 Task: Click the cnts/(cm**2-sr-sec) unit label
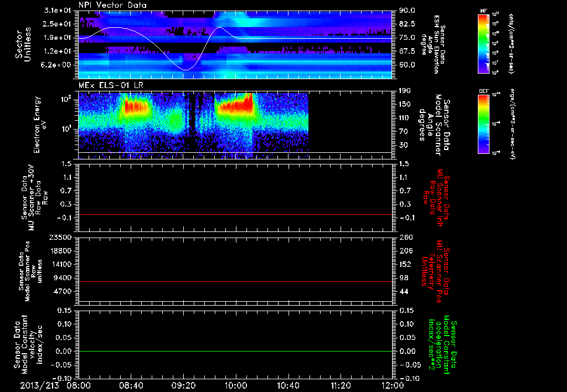[x=511, y=43]
